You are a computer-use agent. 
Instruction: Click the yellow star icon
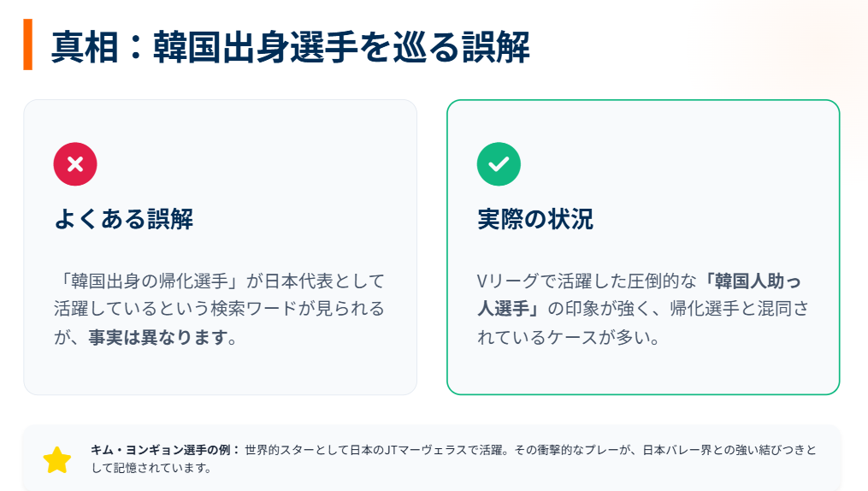click(x=57, y=460)
